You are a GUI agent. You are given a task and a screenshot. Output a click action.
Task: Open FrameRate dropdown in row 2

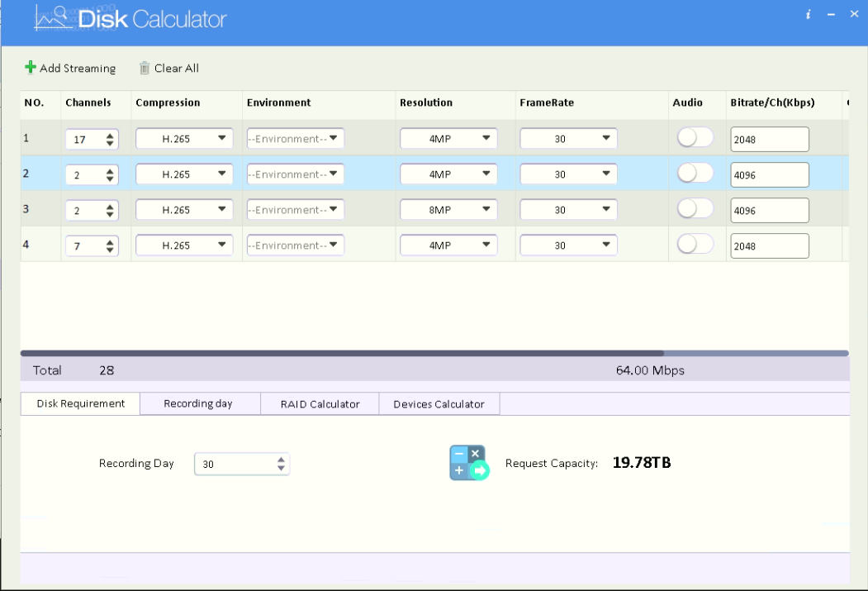[x=568, y=174]
